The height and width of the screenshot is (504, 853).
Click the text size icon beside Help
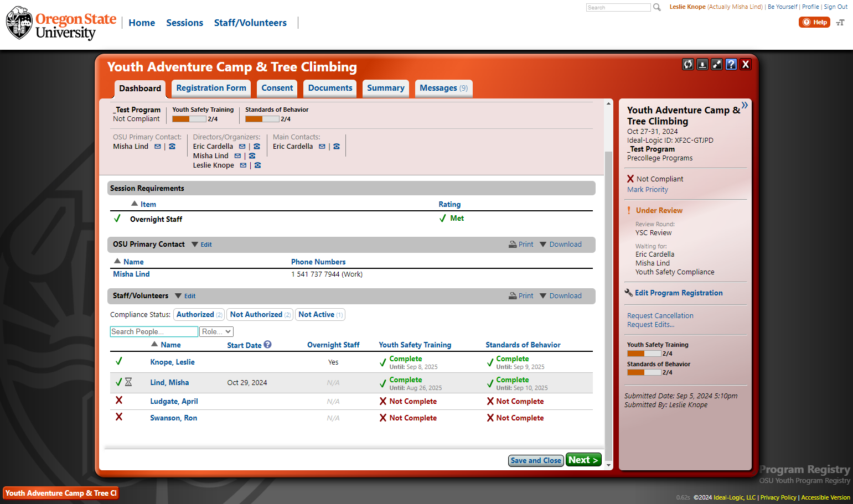click(840, 23)
